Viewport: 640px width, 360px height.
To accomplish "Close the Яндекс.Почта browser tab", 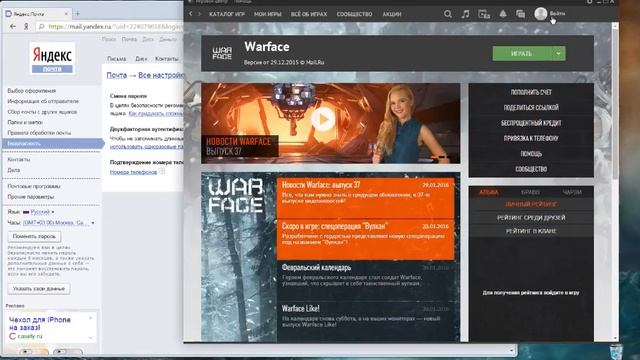I will click(66, 13).
